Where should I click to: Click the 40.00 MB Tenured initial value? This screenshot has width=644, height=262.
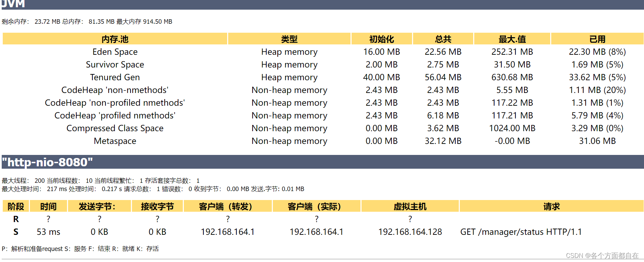coord(381,77)
